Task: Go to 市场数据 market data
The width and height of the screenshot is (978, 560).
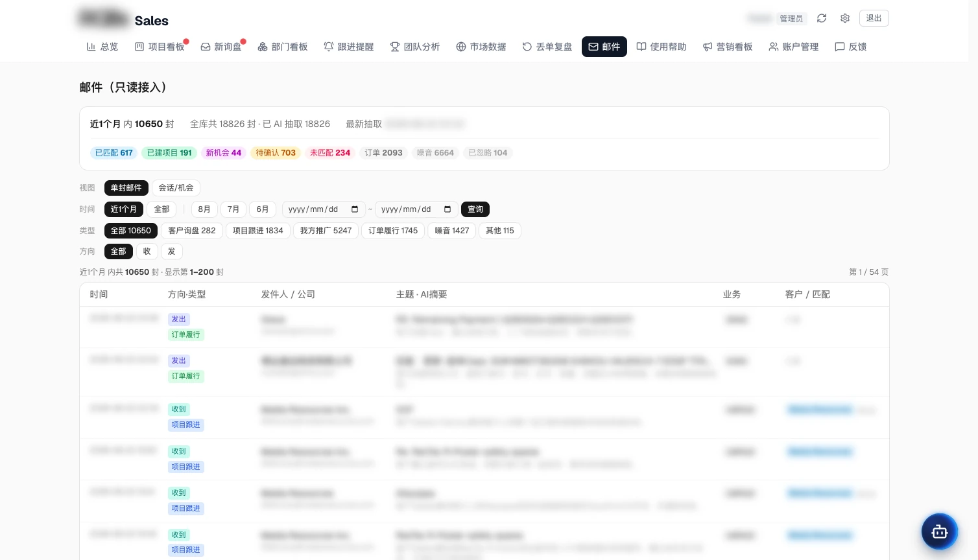Action: 481,47
